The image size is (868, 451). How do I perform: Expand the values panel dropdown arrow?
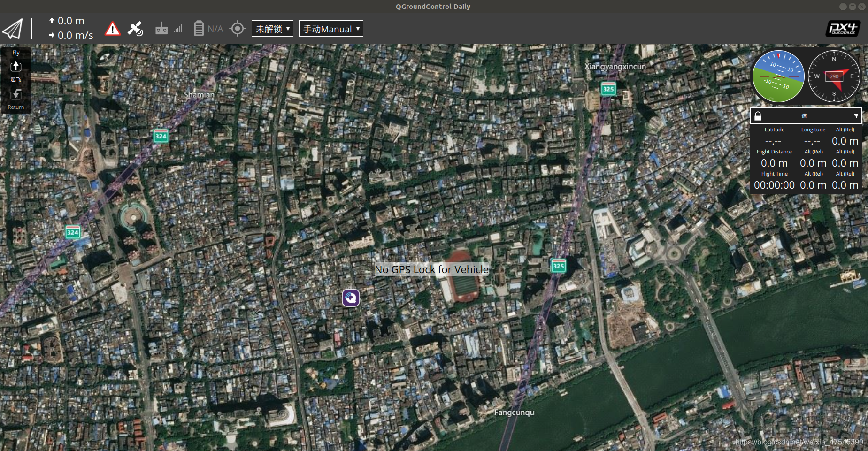point(856,116)
